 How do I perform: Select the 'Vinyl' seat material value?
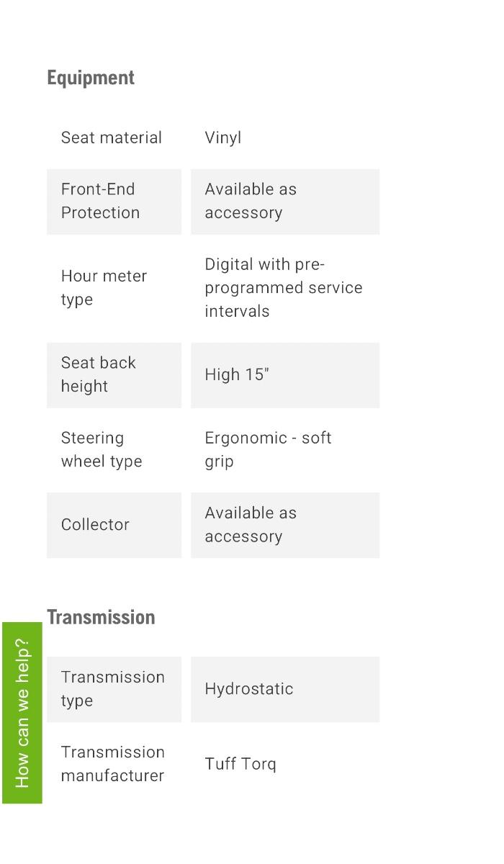[223, 138]
